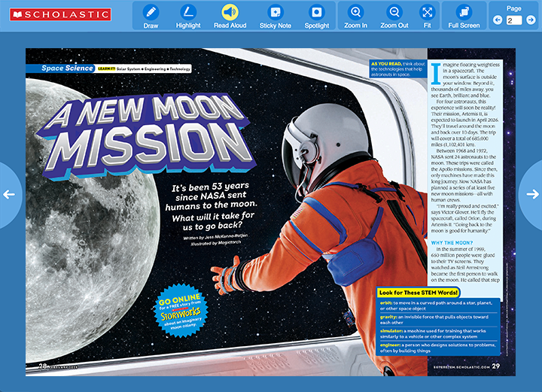Click the Go Online StoryWorks badge
Screen dimensions: 542x392
click(180, 310)
